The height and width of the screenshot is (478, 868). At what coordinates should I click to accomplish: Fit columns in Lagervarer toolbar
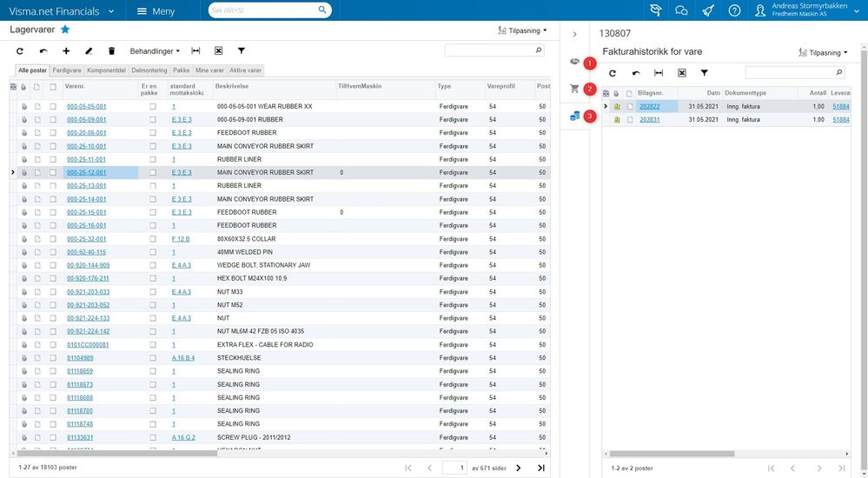[195, 51]
